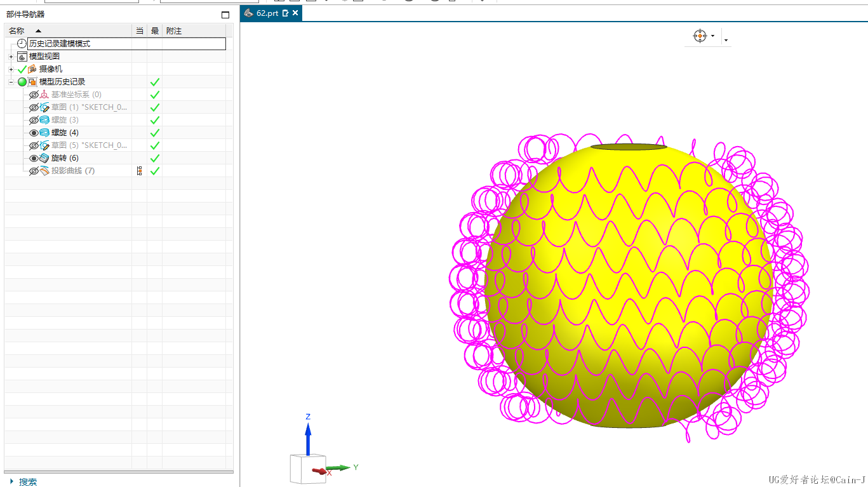868x487 pixels.
Task: Click the 摄像机 camera icon
Action: (32, 69)
